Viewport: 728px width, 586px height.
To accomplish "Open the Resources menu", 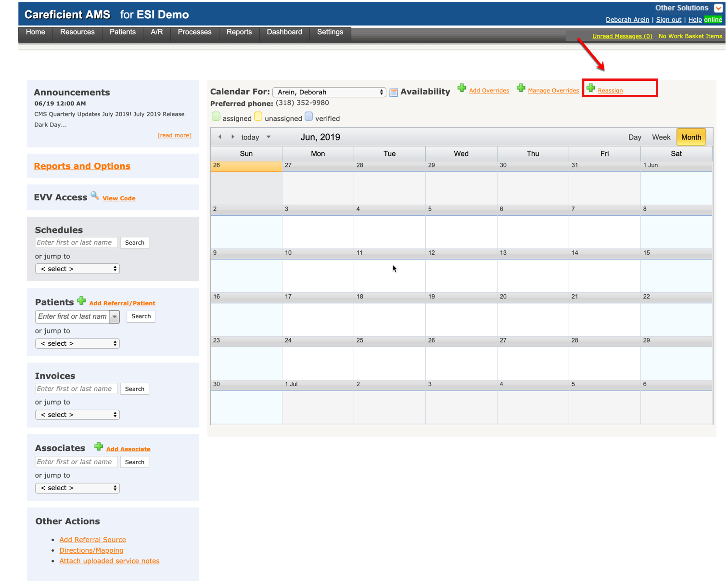I will click(77, 32).
